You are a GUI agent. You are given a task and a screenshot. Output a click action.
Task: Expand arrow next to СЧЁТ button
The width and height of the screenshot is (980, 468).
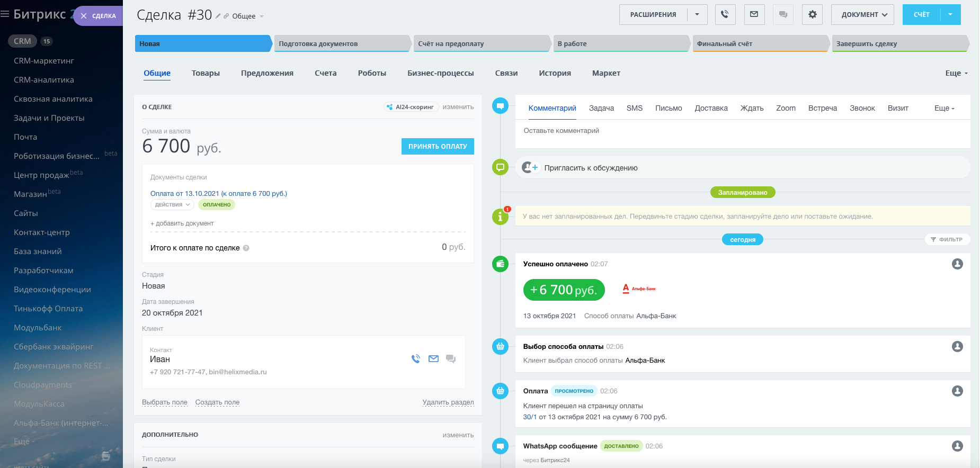click(x=950, y=15)
